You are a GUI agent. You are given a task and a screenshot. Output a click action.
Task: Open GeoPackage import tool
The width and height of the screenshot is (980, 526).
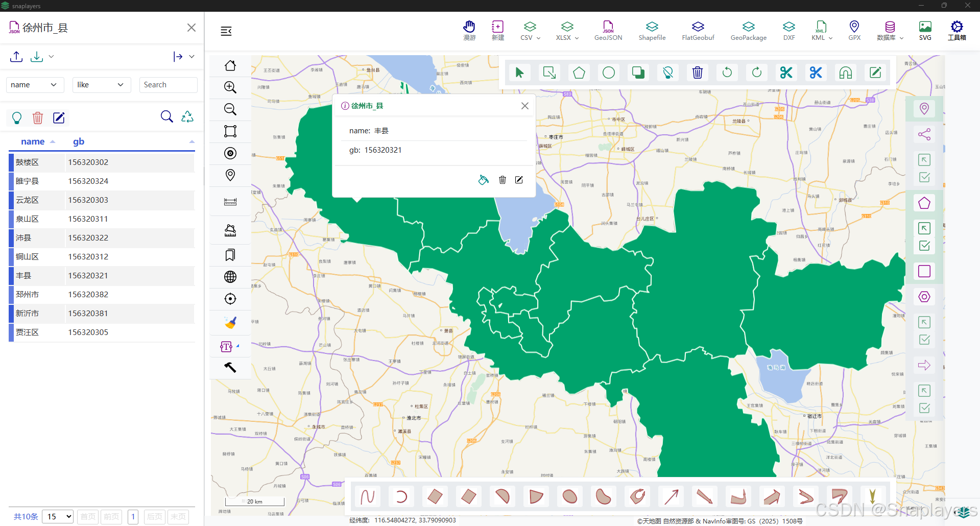tap(749, 31)
